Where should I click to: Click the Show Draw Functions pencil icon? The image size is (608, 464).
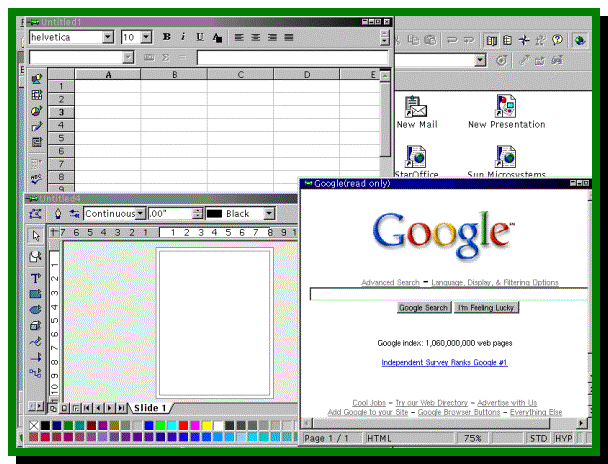coord(36,127)
